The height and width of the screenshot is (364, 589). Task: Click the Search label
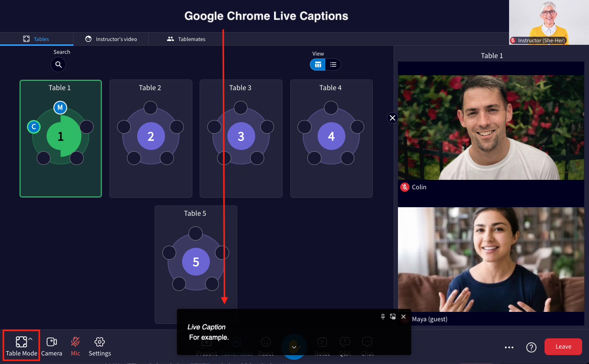click(x=62, y=52)
